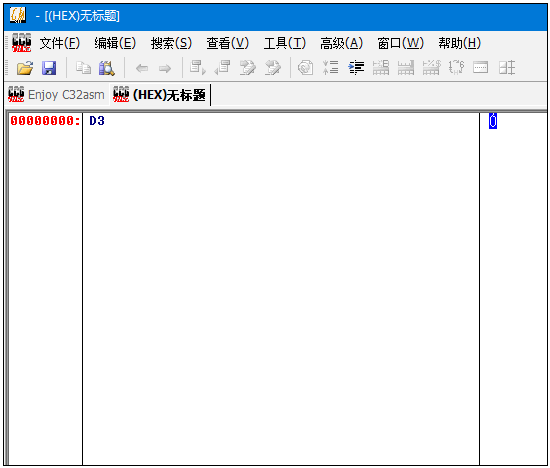
Task: Open the 高级(A) menu
Action: 341,43
